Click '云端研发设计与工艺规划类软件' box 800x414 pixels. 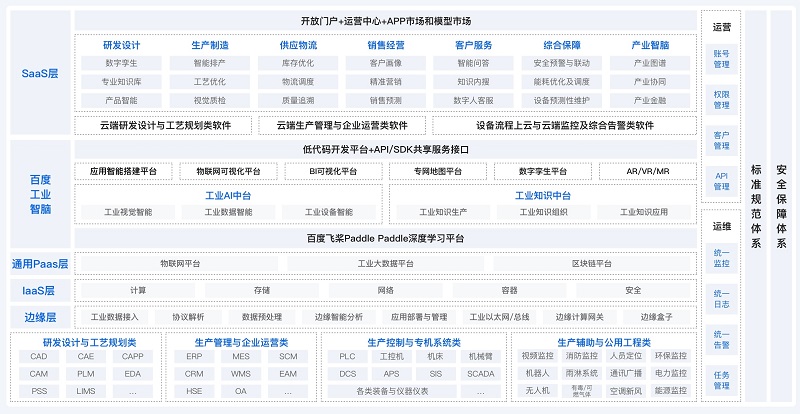click(163, 125)
